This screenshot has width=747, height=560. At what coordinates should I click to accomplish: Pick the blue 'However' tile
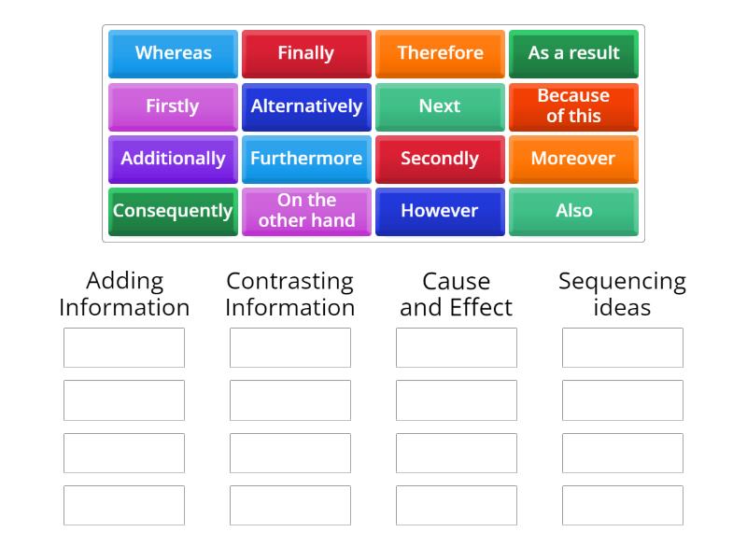(x=440, y=211)
